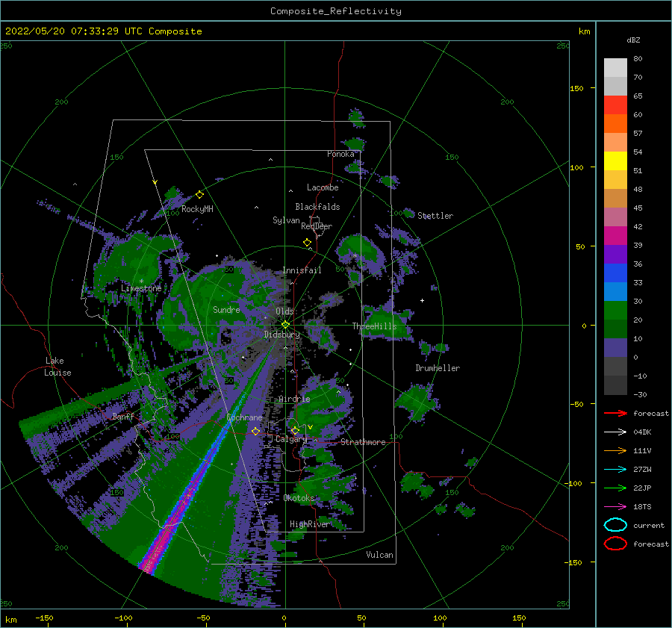
Task: Pick the light gray 70-80 dBZ swatch
Action: pyautogui.click(x=615, y=68)
